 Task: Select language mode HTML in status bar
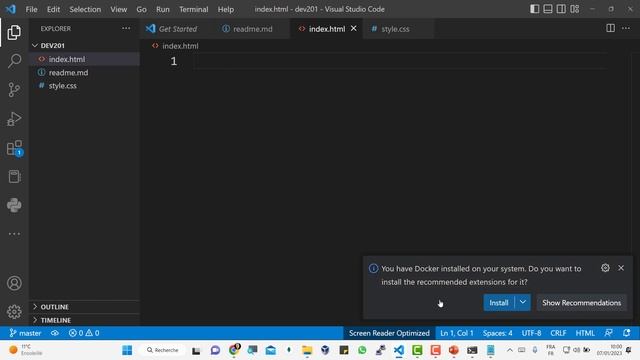click(x=584, y=333)
